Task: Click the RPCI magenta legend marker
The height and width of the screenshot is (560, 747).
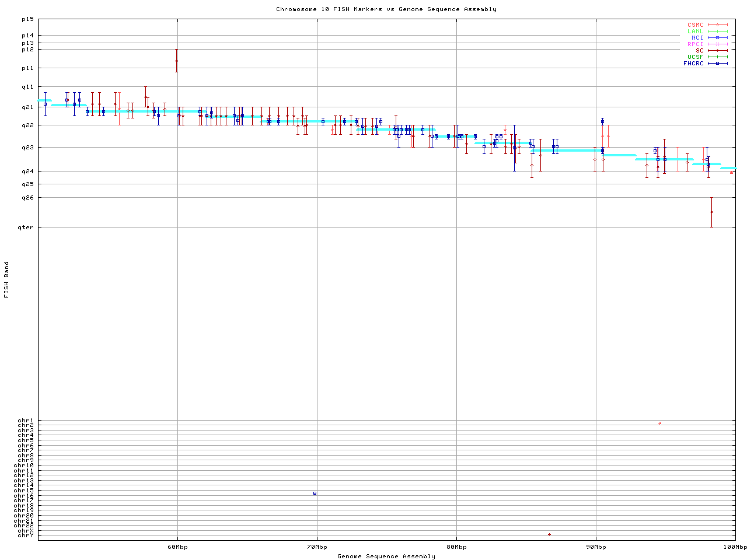Action: point(717,44)
